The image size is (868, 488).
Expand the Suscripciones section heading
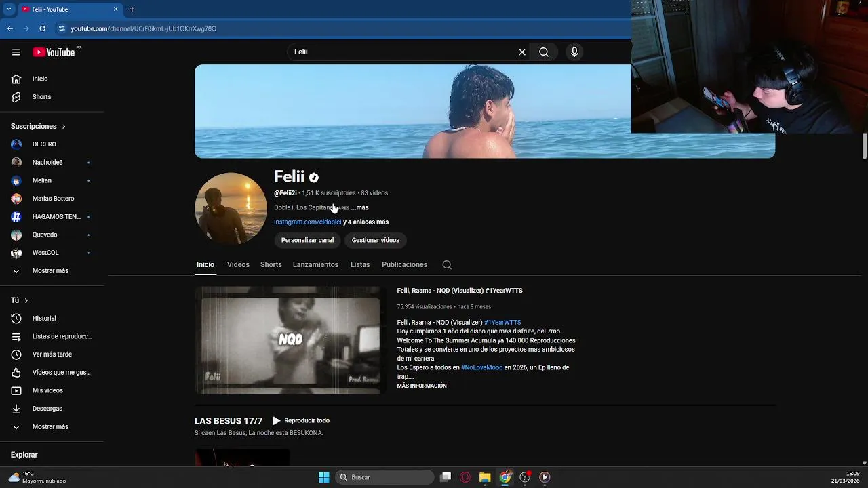[x=39, y=127]
